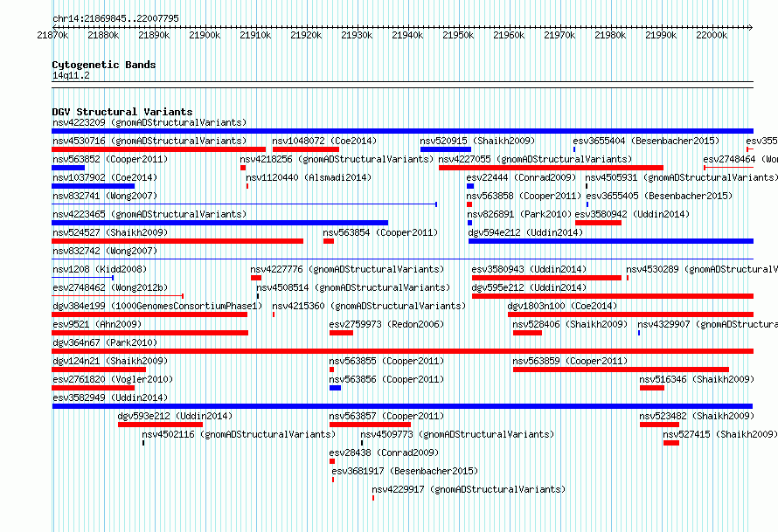Click the nsv4223209 gnomAD variant label

pyautogui.click(x=149, y=122)
